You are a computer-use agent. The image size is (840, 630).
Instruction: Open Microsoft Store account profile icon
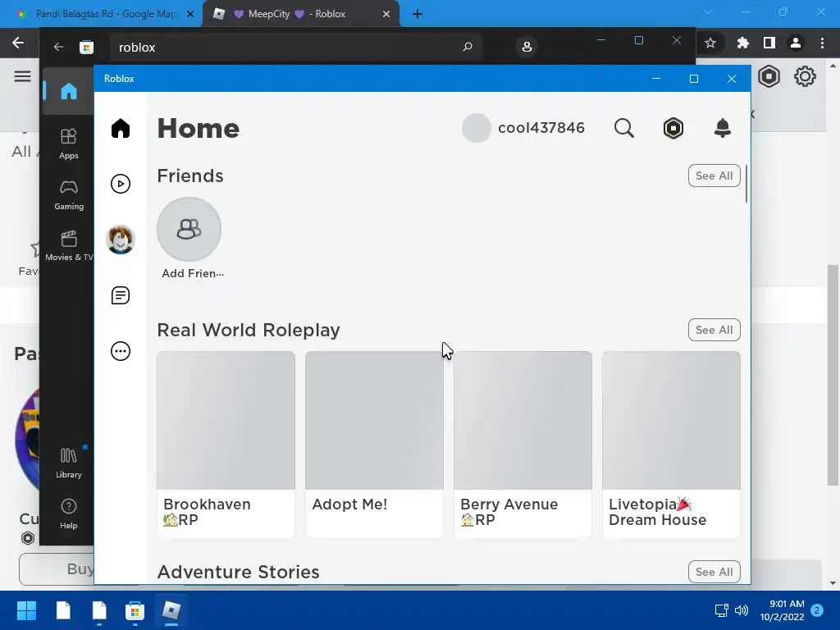[527, 47]
